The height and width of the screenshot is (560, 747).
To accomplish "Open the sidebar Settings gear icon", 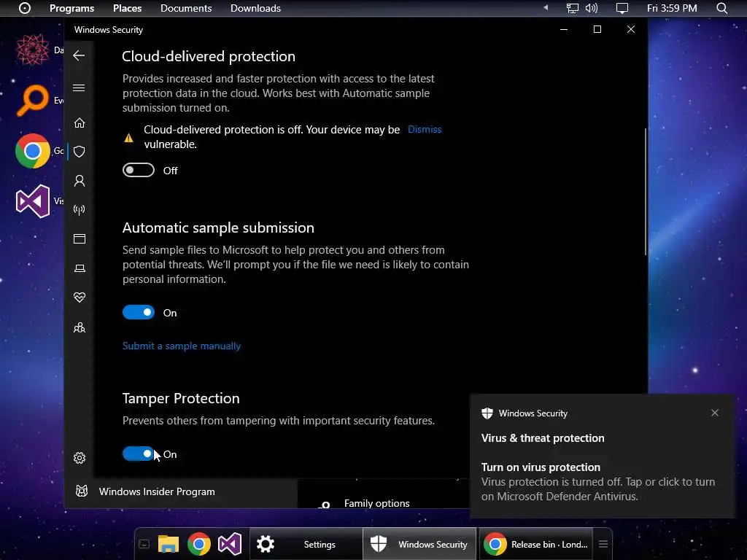I will [80, 458].
